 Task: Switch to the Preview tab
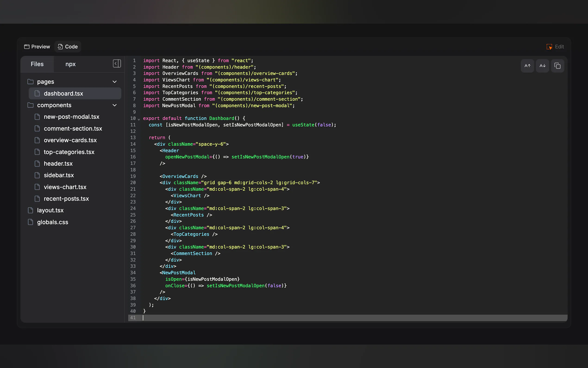click(37, 47)
